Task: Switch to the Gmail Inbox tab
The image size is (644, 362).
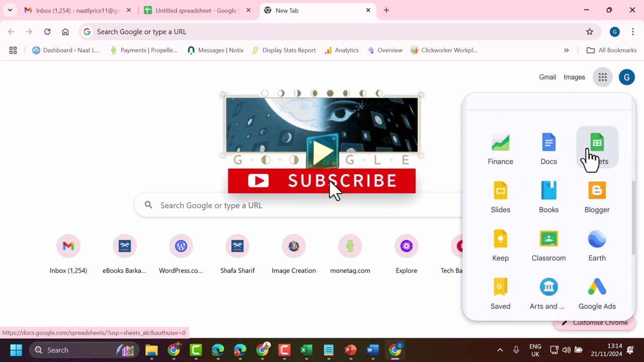Action: (77, 11)
